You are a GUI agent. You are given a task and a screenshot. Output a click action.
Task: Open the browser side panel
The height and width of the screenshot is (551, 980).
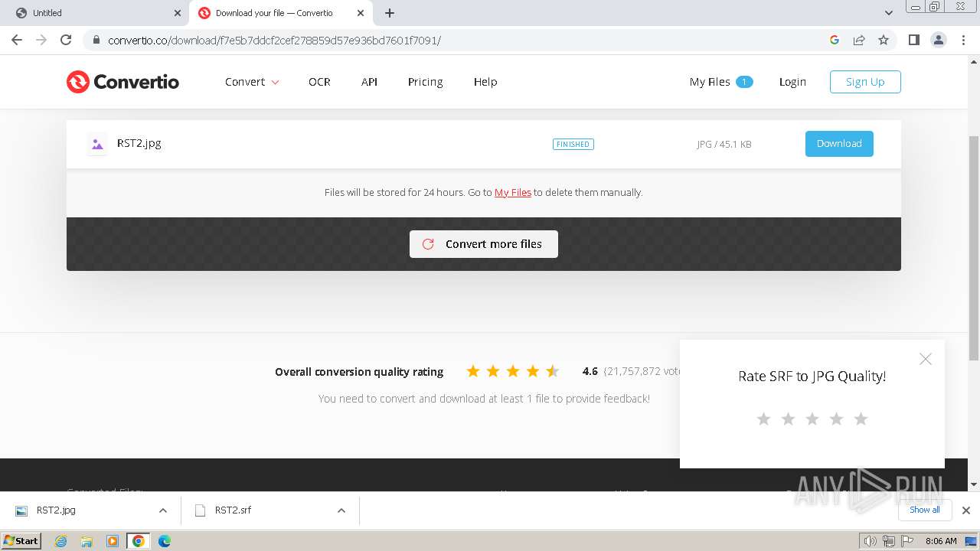point(914,40)
